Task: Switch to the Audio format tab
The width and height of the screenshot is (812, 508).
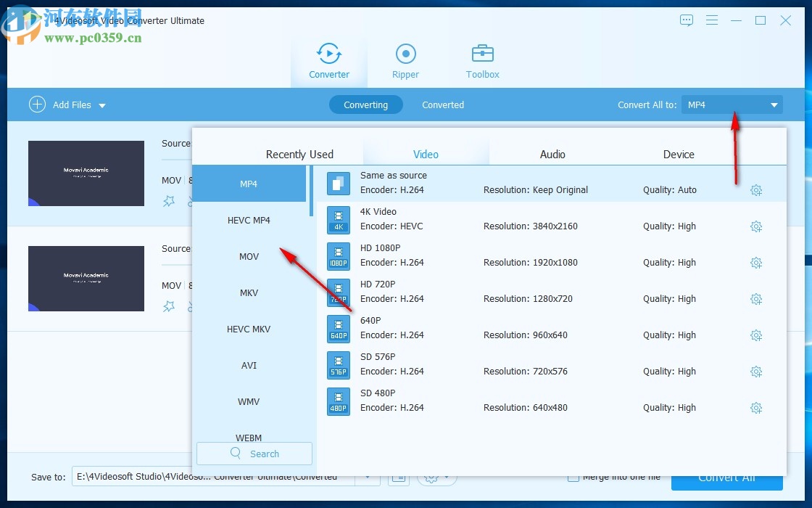Action: click(552, 154)
